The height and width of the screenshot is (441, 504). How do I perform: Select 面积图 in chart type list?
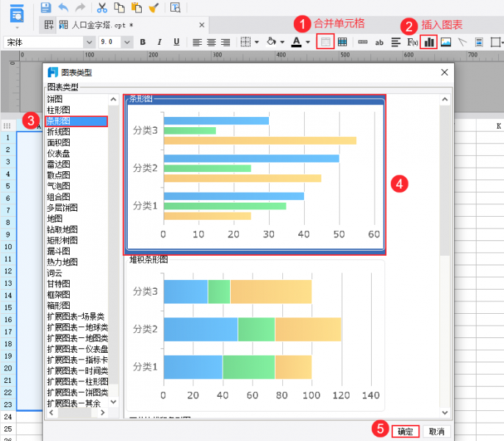[x=59, y=143]
